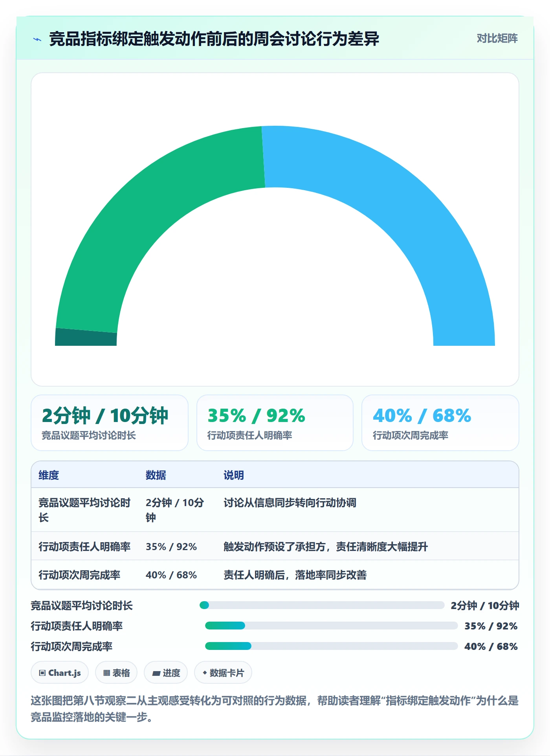
Task: Click the lightning bolt icon beside the title
Action: (37, 39)
